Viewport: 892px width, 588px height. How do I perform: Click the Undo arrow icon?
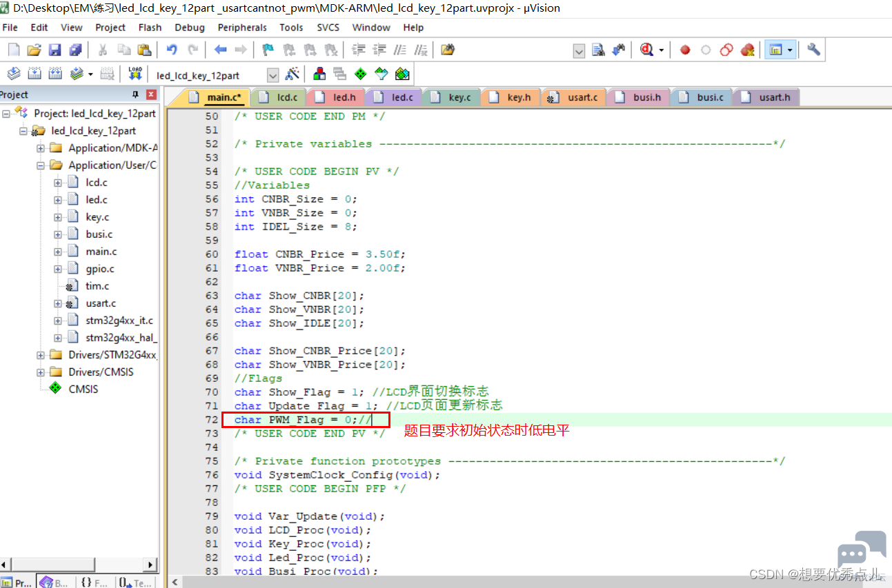[172, 50]
